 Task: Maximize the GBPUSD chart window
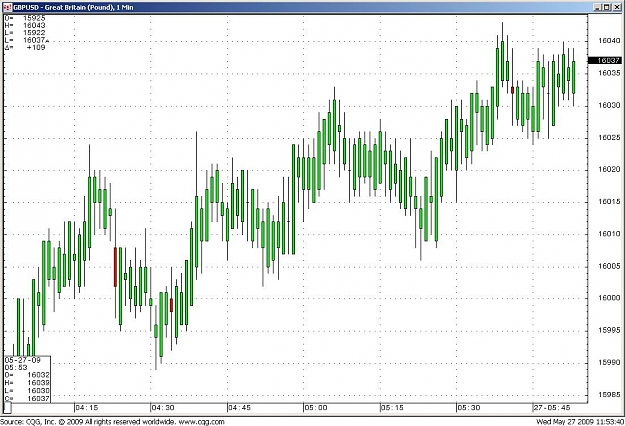[606, 7]
